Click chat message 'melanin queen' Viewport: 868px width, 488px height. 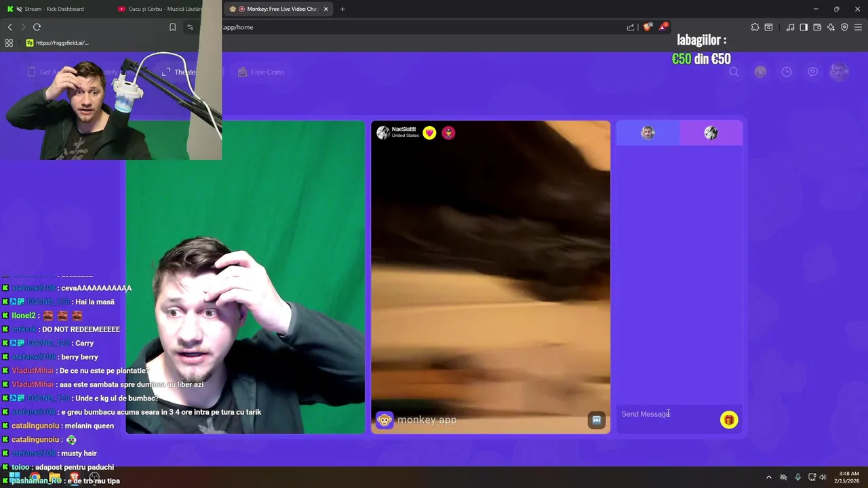89,426
